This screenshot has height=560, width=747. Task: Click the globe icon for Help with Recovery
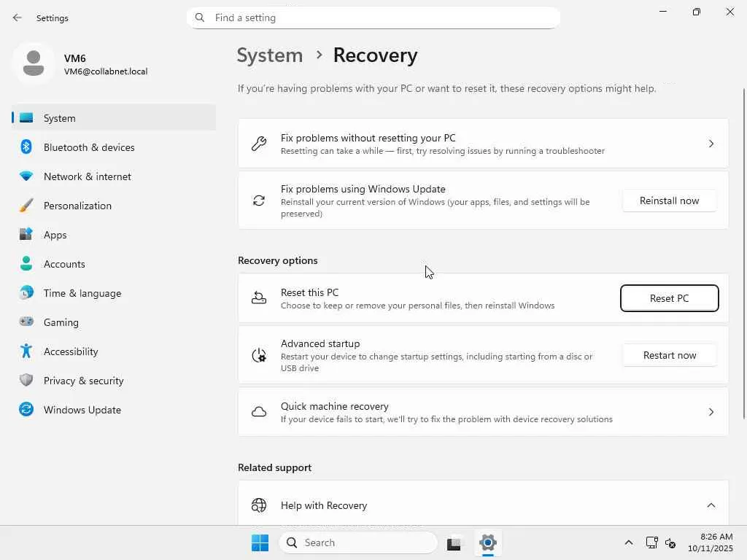coord(259,505)
